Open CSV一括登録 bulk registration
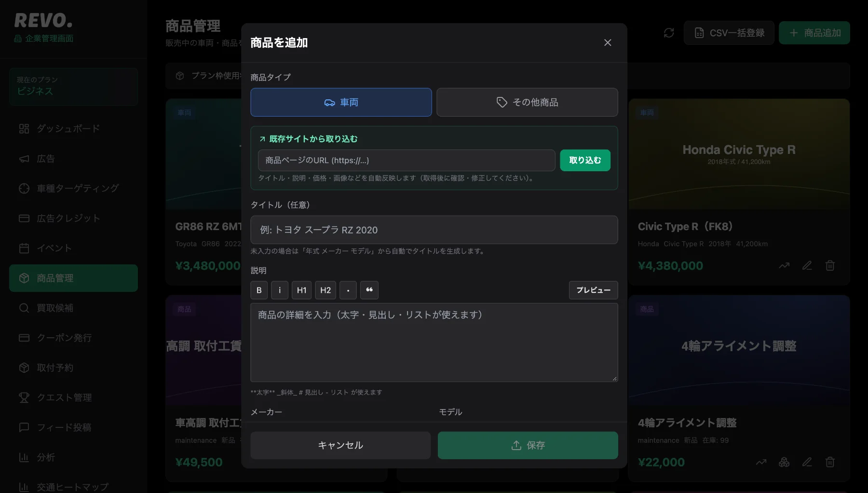868x493 pixels. (x=729, y=33)
